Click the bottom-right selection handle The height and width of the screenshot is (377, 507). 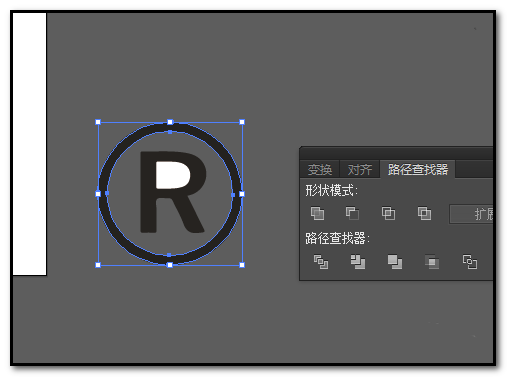(x=242, y=265)
